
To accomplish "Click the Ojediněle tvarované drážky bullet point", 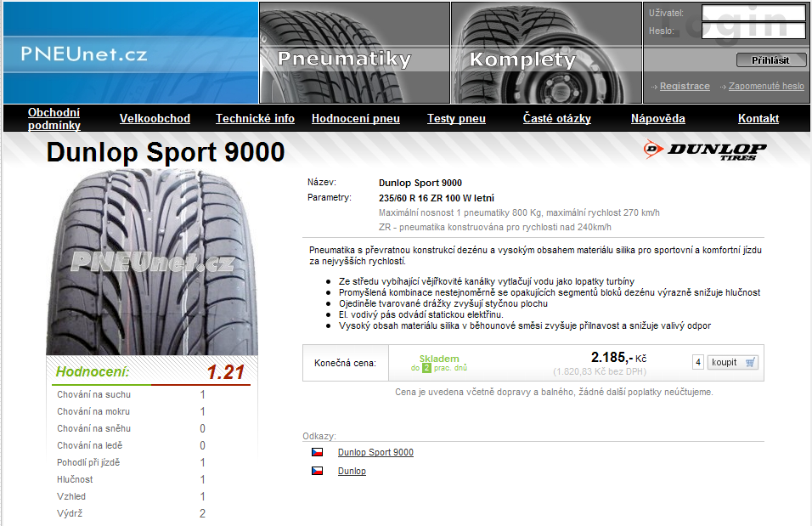I will [443, 303].
